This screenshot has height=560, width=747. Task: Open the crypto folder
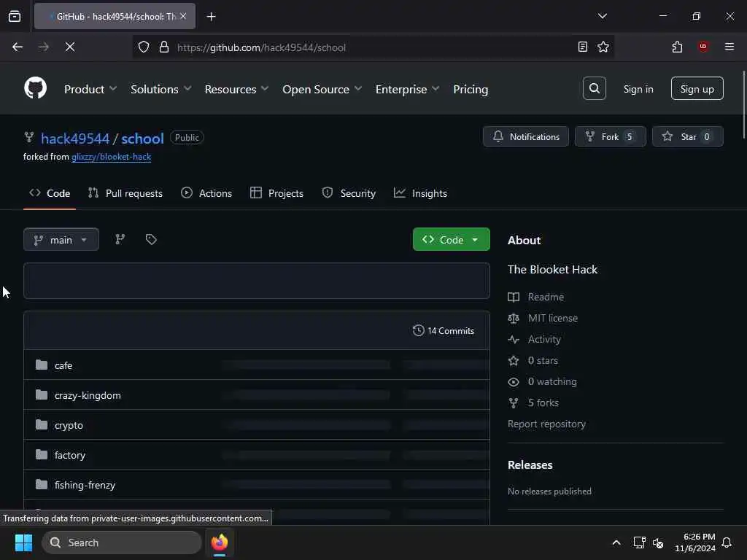(x=69, y=425)
